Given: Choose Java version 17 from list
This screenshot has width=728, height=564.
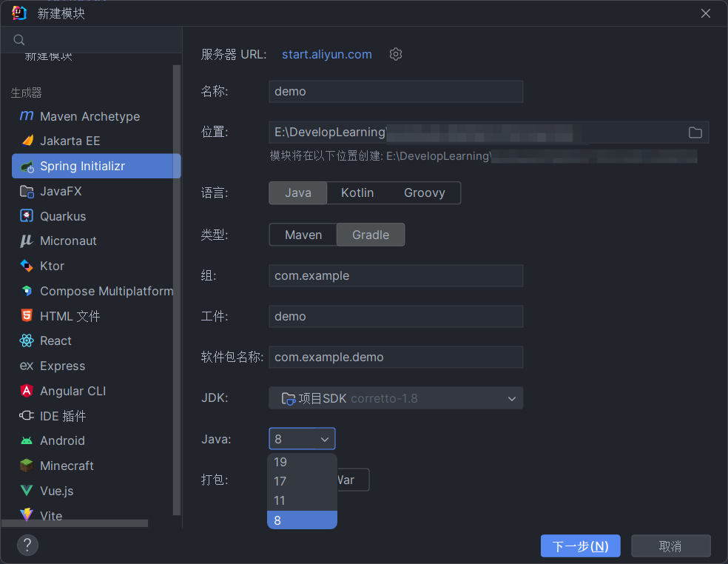Looking at the screenshot, I should pyautogui.click(x=280, y=481).
